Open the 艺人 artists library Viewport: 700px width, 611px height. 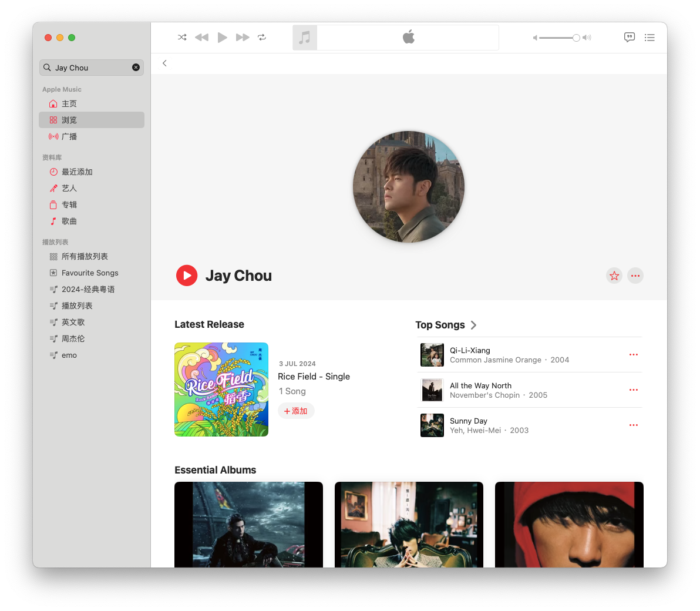coord(92,189)
